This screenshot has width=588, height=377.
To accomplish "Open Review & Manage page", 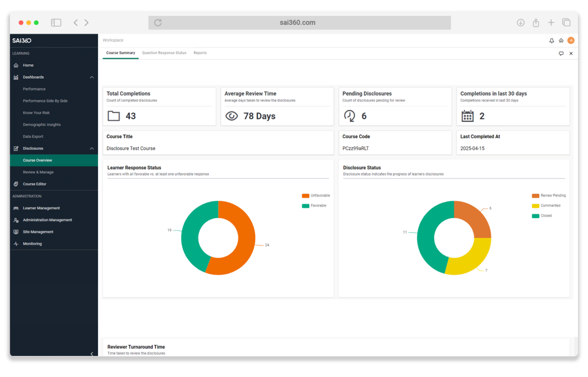I will pos(38,172).
